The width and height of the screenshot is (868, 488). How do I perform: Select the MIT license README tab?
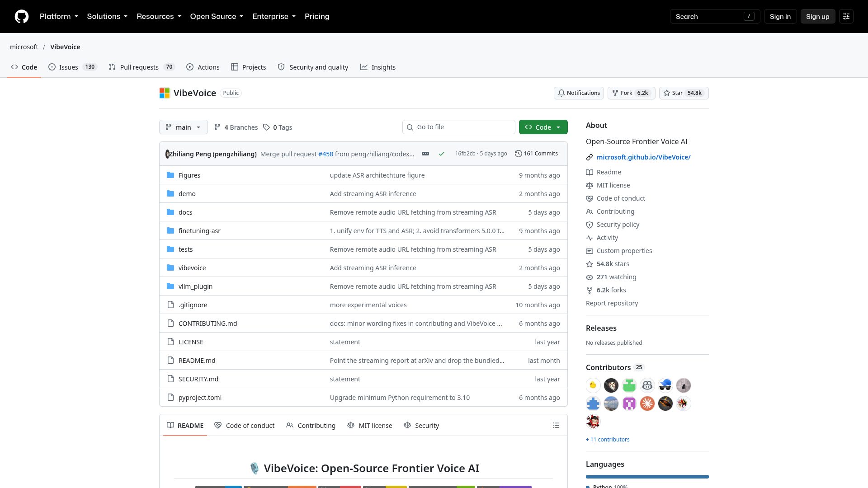(369, 425)
